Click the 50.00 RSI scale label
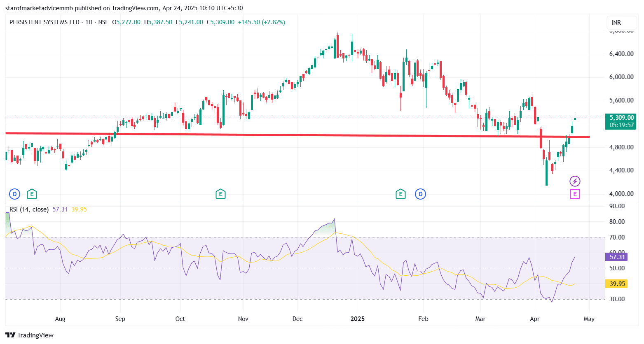Screen dimensions: 644x344 pyautogui.click(x=617, y=268)
